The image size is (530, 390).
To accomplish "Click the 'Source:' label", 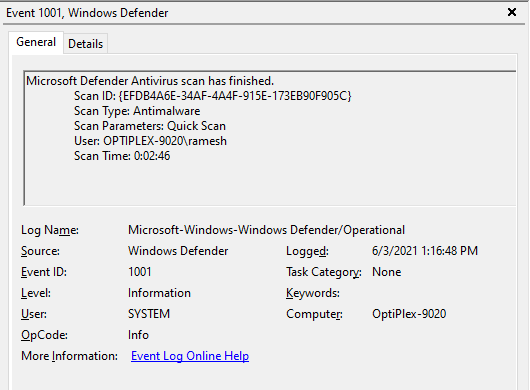I will click(x=40, y=251).
